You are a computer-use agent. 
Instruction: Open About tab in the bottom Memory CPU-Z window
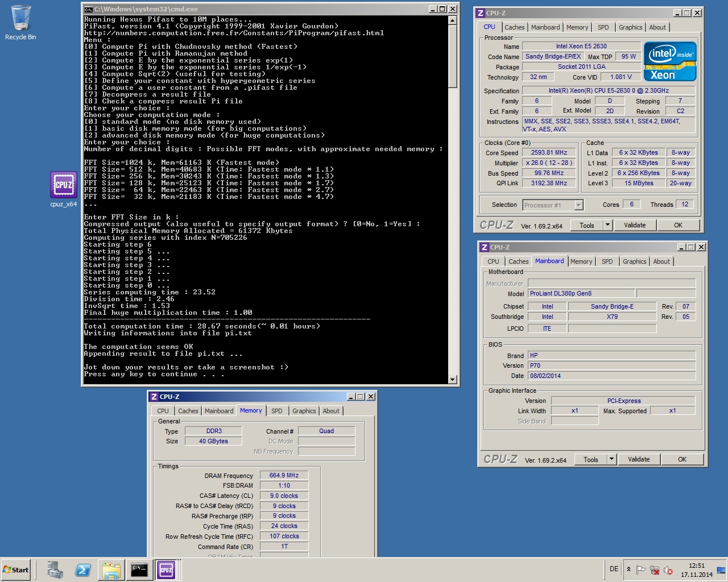click(331, 411)
